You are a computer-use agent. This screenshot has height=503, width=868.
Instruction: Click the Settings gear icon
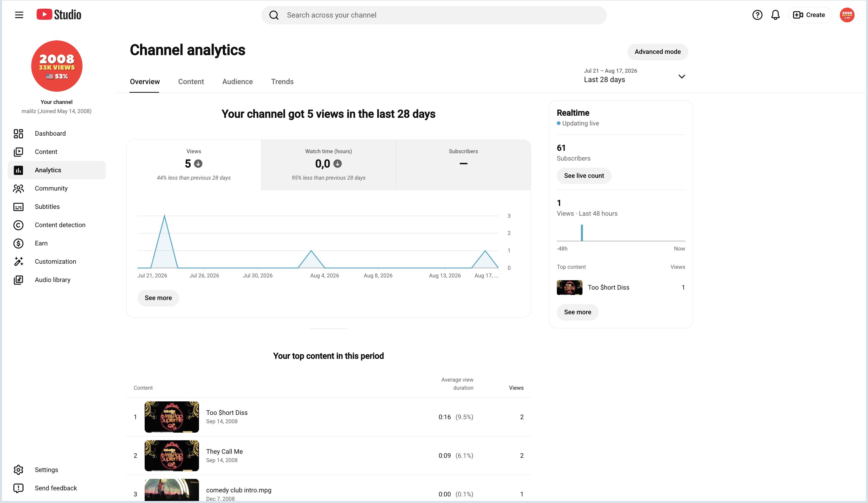pos(18,470)
